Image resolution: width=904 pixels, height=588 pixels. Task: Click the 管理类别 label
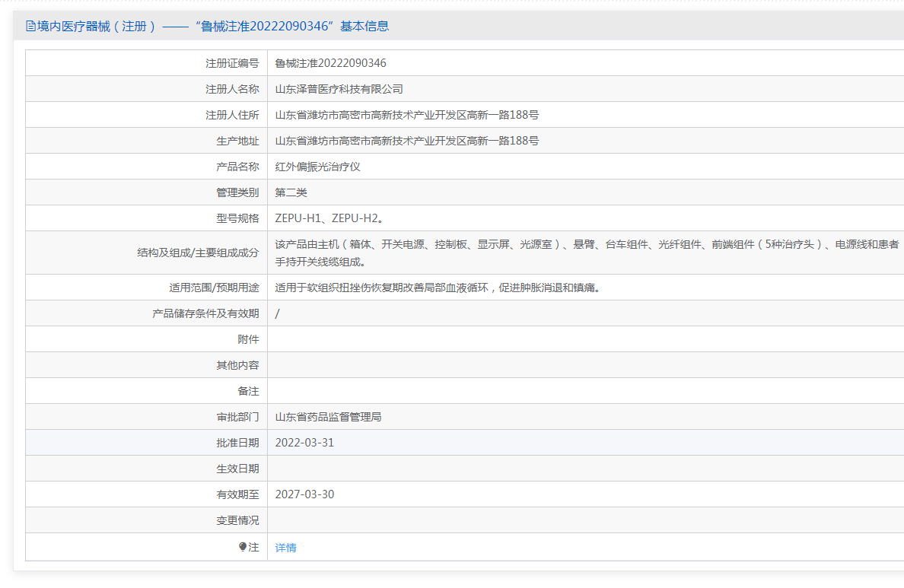(x=237, y=193)
